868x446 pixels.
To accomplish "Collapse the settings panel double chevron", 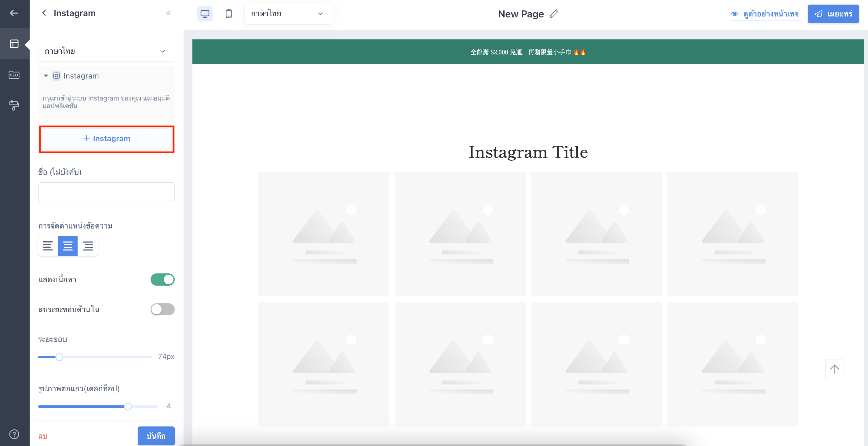I will 169,13.
